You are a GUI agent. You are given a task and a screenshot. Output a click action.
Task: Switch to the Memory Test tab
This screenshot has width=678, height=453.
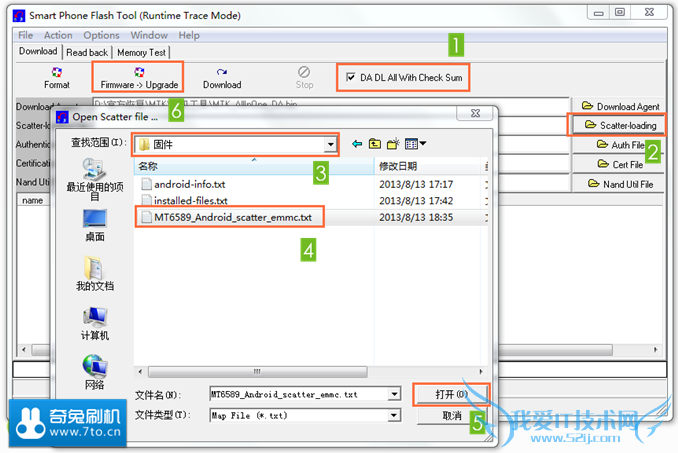[141, 52]
